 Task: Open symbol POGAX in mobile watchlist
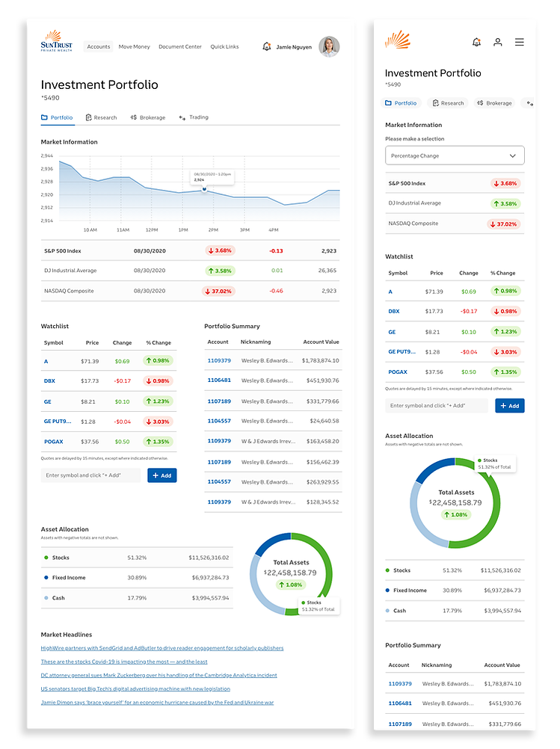pyautogui.click(x=398, y=372)
